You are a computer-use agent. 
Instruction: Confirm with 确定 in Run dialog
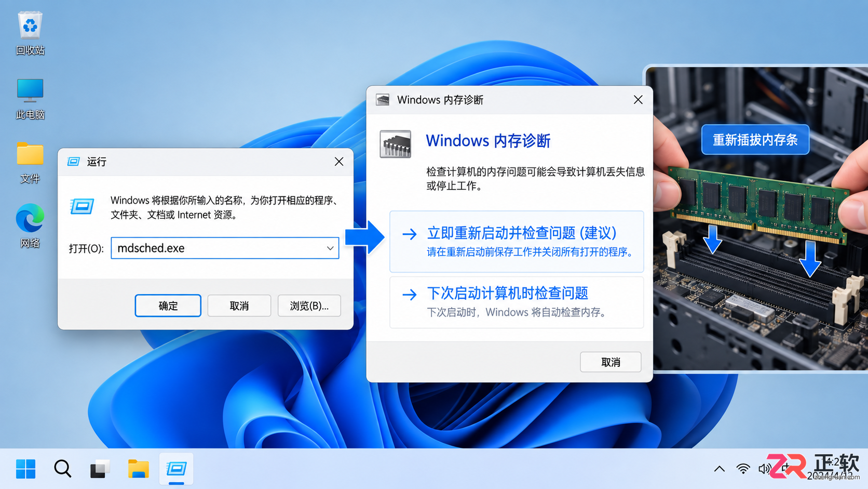(x=168, y=306)
